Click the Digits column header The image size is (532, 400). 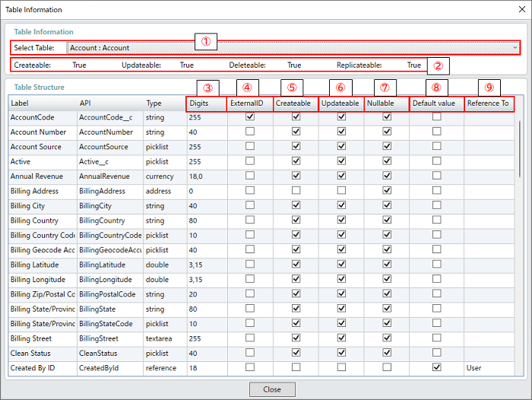pos(206,103)
